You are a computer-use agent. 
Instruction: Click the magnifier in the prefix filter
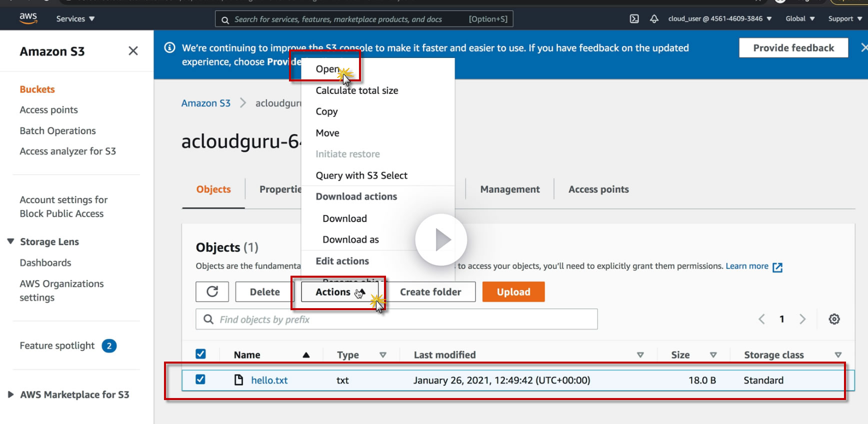coord(208,319)
